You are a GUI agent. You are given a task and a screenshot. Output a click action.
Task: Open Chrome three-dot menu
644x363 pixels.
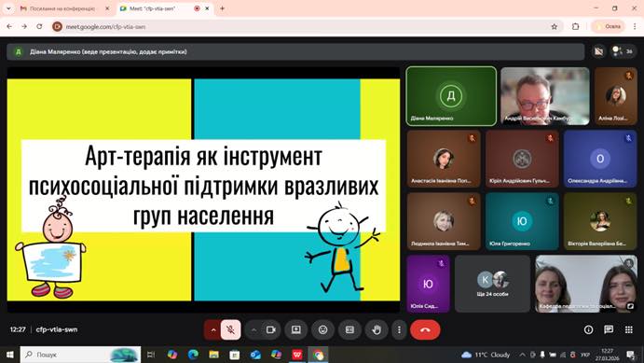tap(635, 26)
